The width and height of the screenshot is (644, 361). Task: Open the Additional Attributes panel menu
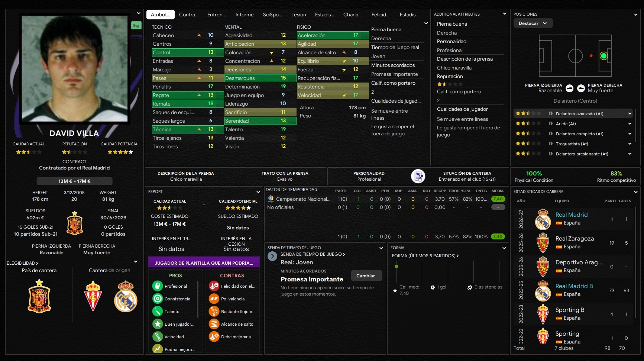[504, 14]
